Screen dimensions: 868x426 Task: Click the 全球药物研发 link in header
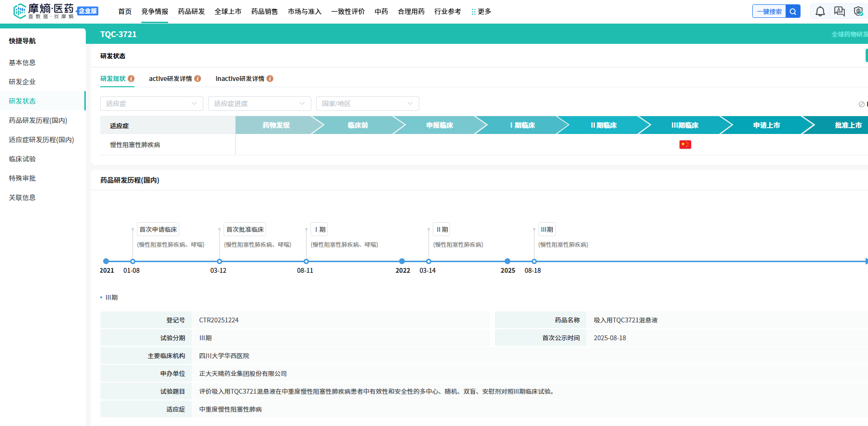click(849, 34)
